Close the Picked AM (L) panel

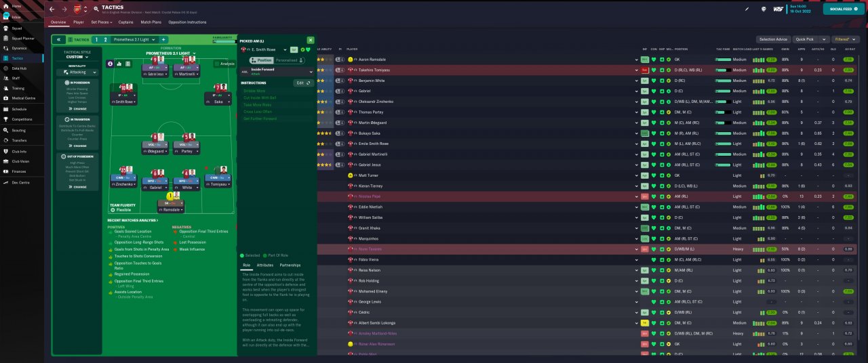click(311, 41)
